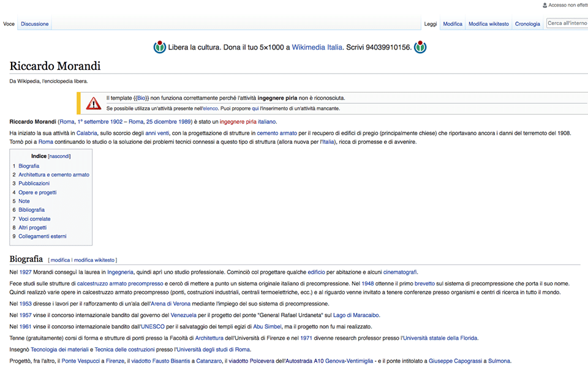Open the Modifica wikitesto tab
This screenshot has height=368, width=588.
[x=488, y=24]
